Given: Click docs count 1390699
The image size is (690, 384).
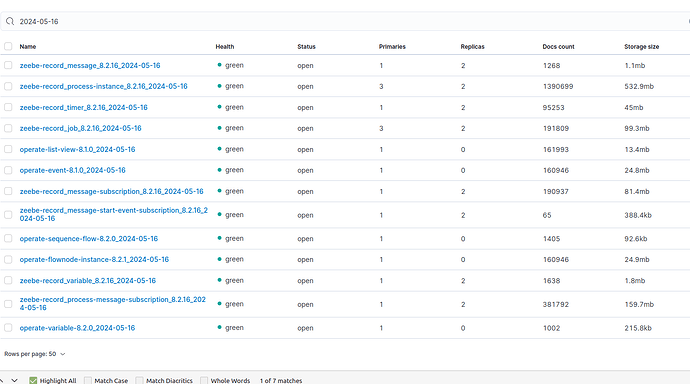Looking at the screenshot, I should (558, 87).
